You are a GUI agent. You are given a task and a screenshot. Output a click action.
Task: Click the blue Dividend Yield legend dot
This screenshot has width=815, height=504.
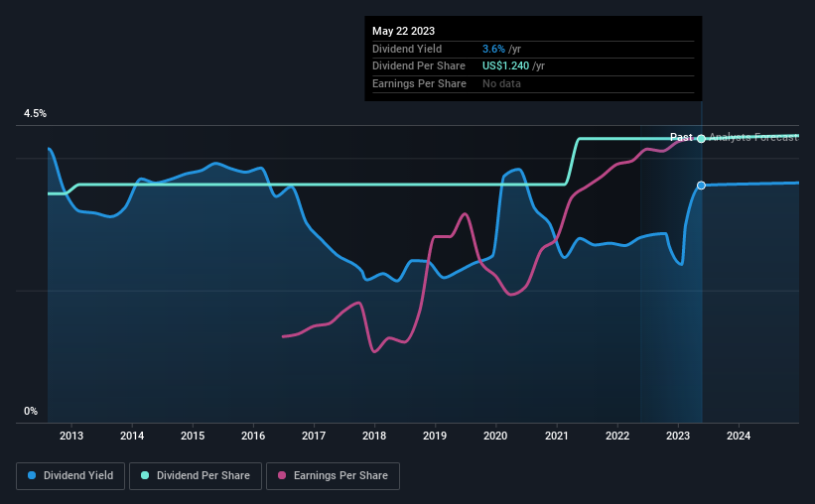[x=32, y=475]
